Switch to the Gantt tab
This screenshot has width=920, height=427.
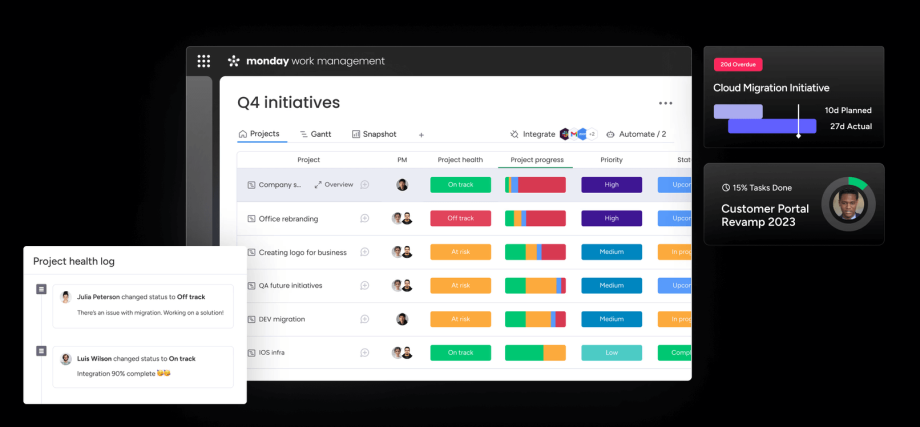[314, 134]
